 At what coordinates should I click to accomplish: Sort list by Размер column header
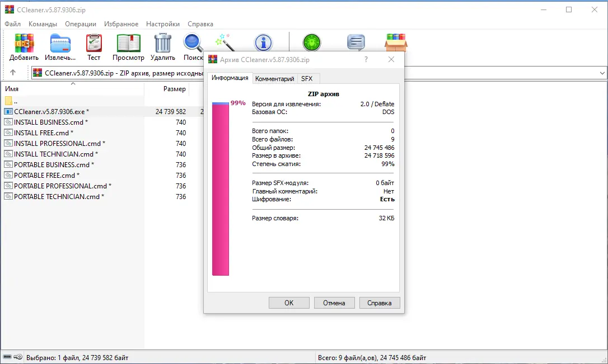[x=167, y=89]
